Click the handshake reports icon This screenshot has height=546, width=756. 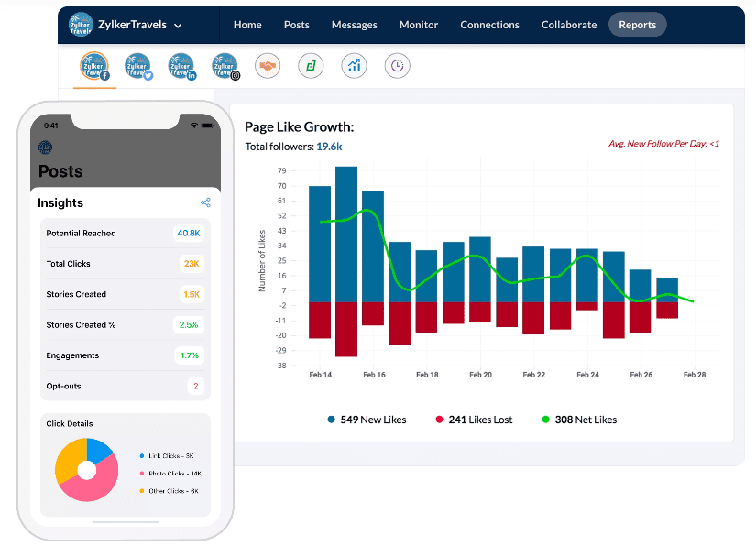click(268, 66)
